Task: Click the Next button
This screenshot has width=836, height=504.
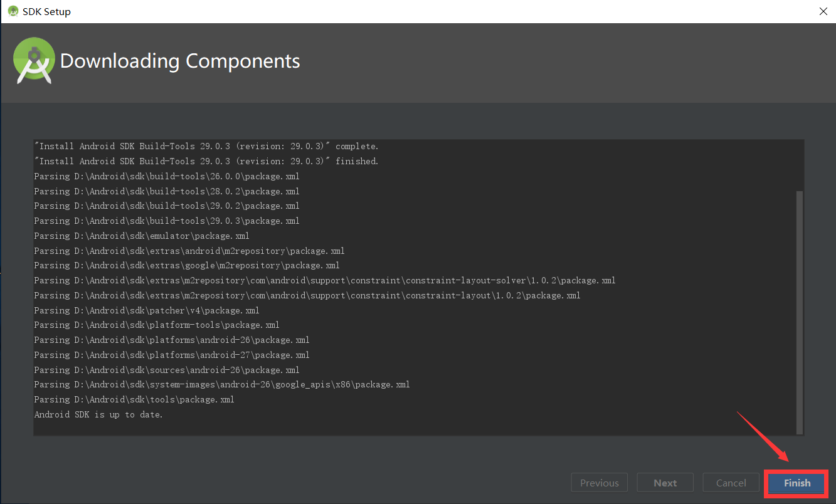Action: click(x=665, y=483)
